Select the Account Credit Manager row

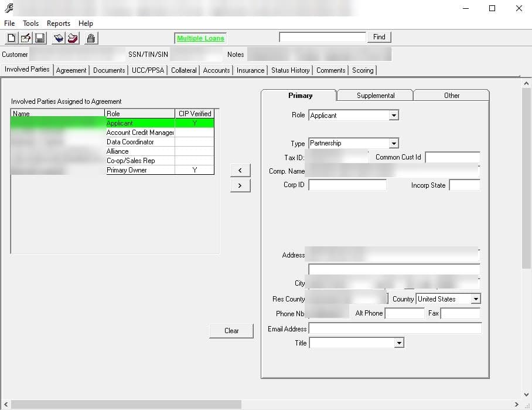[112, 133]
